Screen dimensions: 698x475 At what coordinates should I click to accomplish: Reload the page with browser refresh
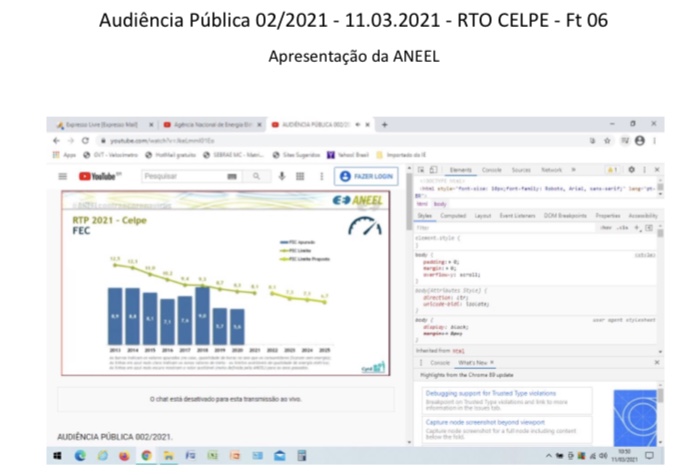[x=85, y=141]
